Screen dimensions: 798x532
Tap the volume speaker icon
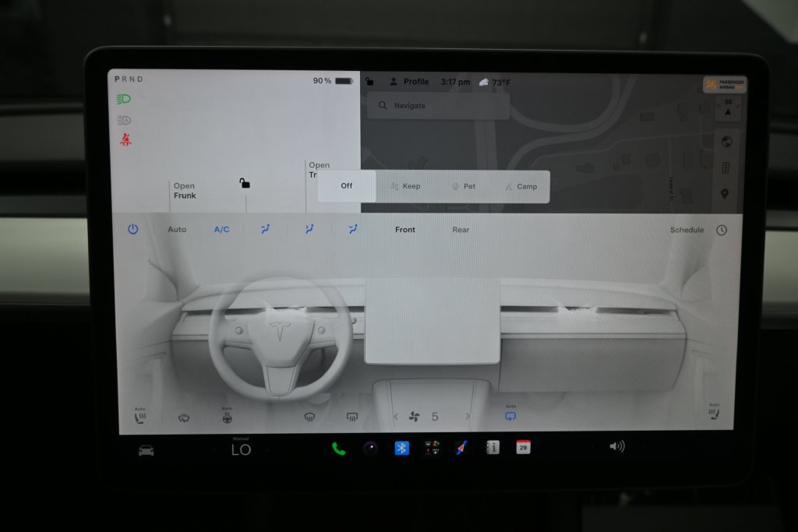point(617,446)
